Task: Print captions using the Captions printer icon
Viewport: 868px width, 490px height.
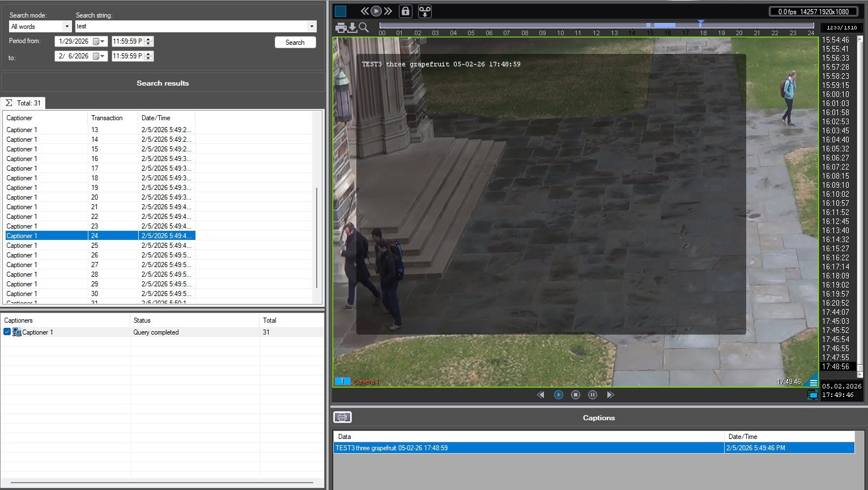Action: pos(342,417)
